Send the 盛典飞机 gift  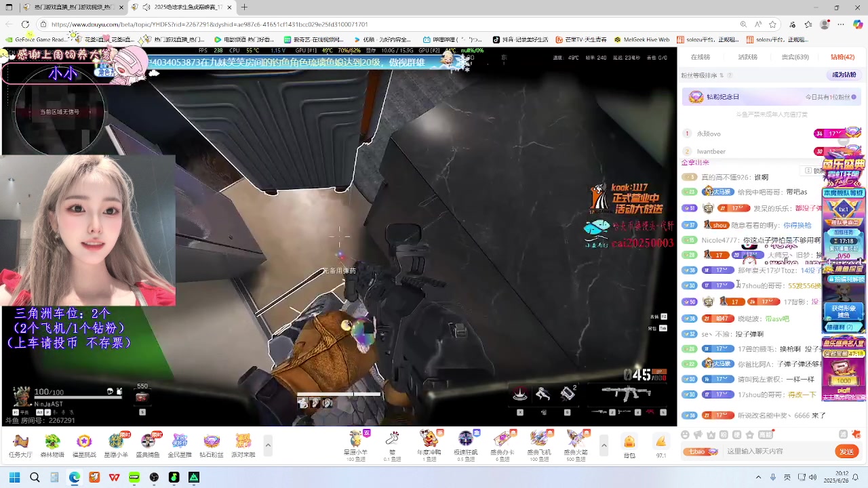coord(539,445)
